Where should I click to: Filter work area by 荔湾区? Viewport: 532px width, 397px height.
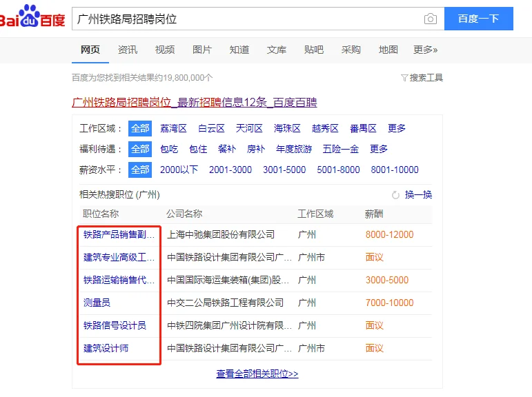173,128
